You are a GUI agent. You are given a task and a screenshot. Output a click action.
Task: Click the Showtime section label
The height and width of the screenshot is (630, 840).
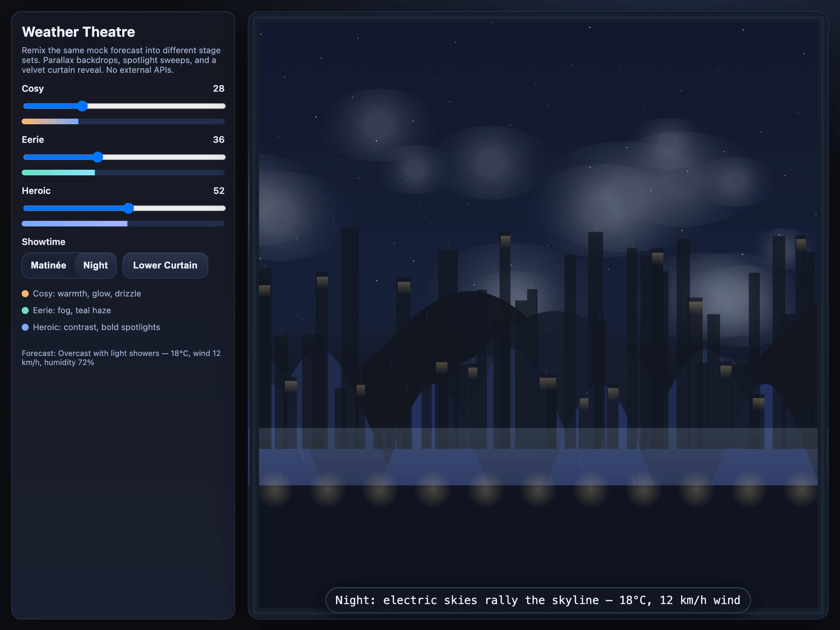(x=43, y=242)
